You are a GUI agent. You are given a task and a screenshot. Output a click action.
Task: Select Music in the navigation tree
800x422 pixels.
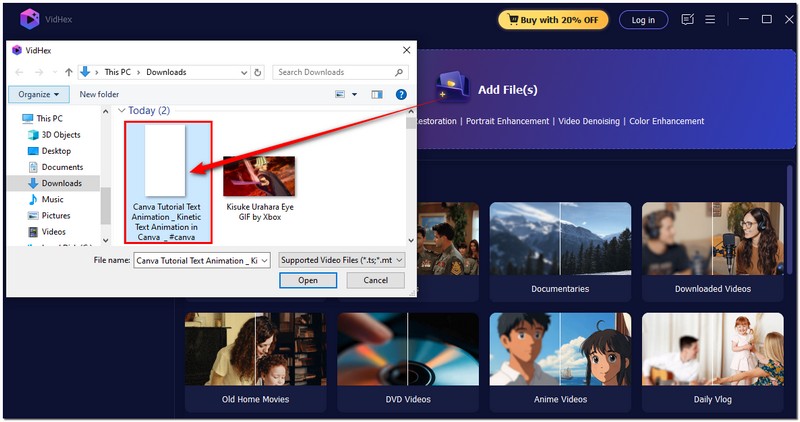coord(52,199)
